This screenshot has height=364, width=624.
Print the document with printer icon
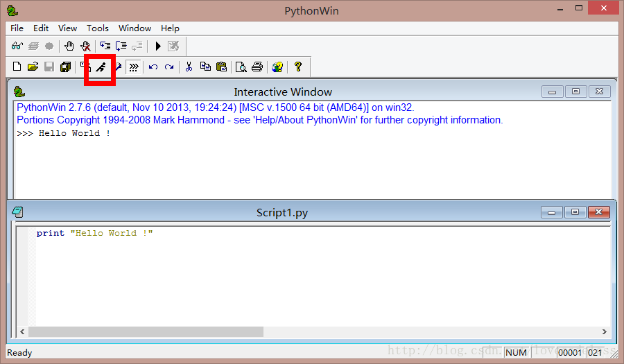pyautogui.click(x=257, y=67)
